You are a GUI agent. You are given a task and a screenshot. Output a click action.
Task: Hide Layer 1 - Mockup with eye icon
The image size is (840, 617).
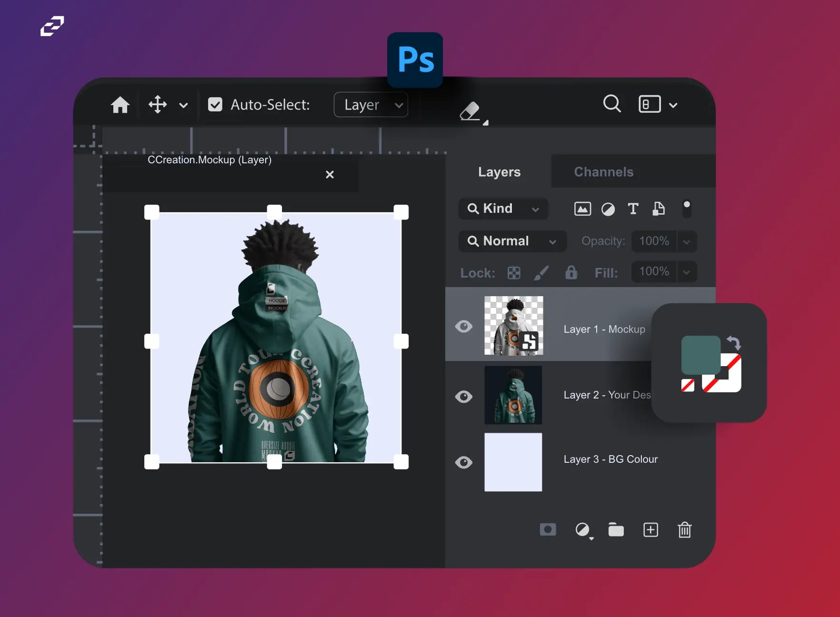pos(464,327)
